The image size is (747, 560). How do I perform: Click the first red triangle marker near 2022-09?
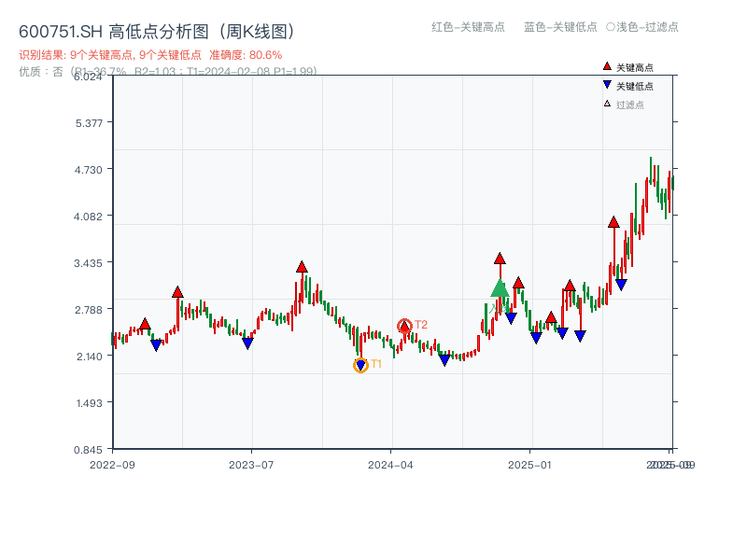pos(145,325)
